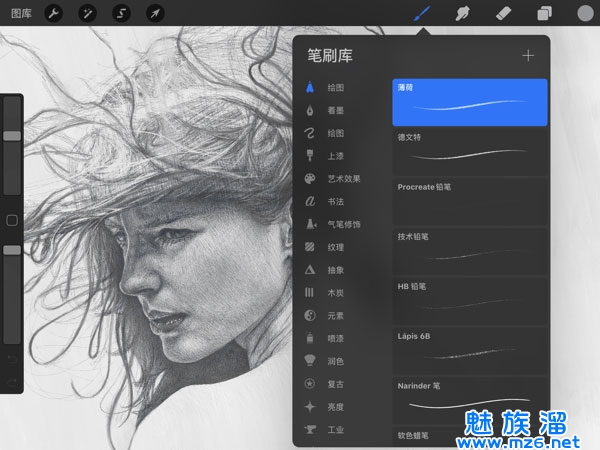Image resolution: width=600 pixels, height=450 pixels.
Task: Click the brush size slider handle
Action: pos(12,135)
